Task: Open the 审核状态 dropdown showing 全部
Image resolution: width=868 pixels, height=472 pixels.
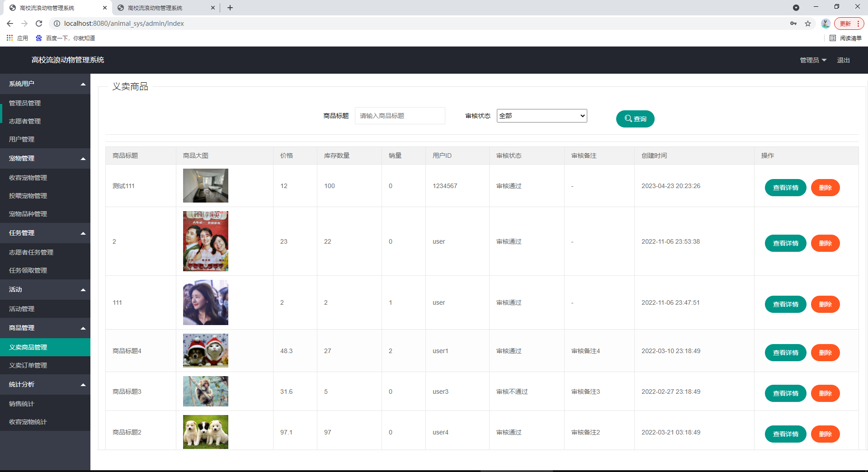Action: (x=542, y=116)
